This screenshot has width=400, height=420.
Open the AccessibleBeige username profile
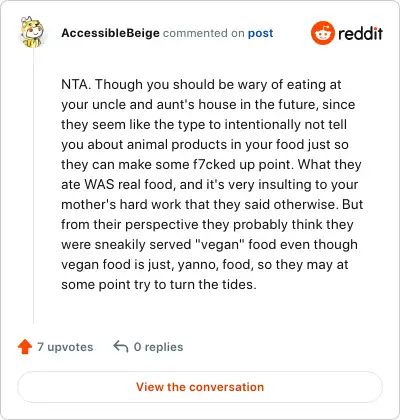tap(110, 33)
